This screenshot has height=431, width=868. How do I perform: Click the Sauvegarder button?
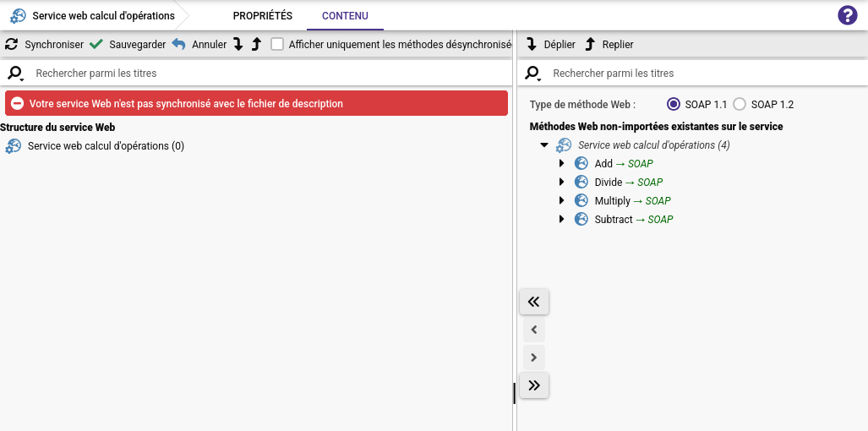click(128, 44)
